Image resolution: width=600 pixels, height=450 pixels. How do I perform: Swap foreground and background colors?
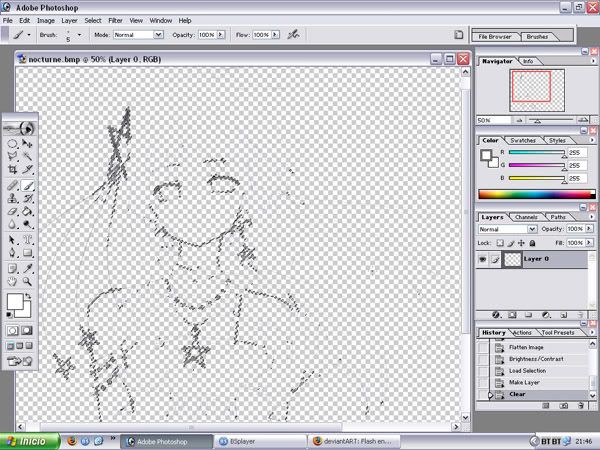click(x=28, y=296)
